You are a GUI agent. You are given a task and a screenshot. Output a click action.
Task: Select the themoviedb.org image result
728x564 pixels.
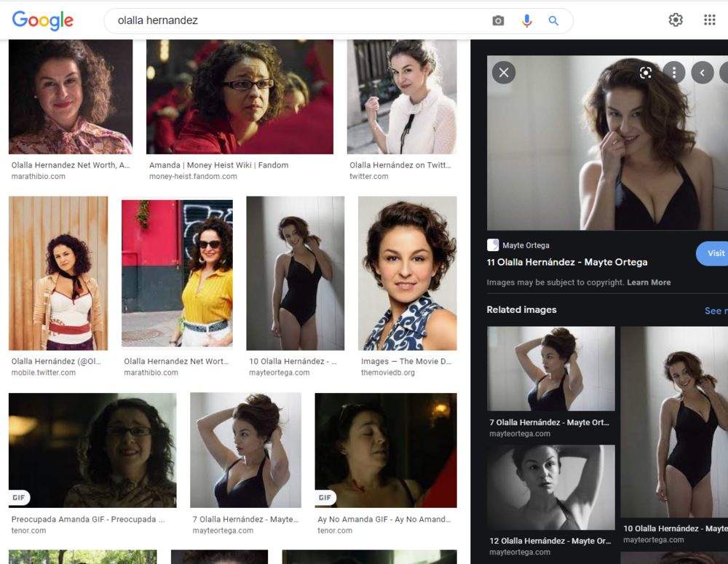[x=407, y=273]
